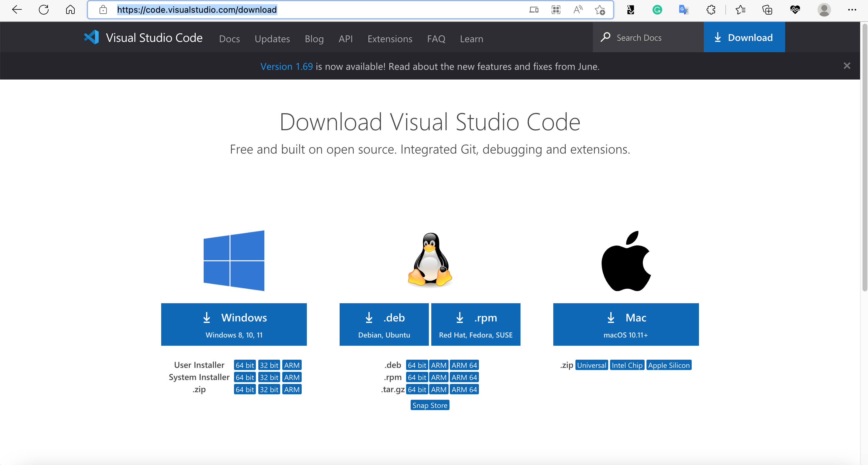The width and height of the screenshot is (868, 465).
Task: Open the Grammarly extension icon
Action: [x=657, y=10]
